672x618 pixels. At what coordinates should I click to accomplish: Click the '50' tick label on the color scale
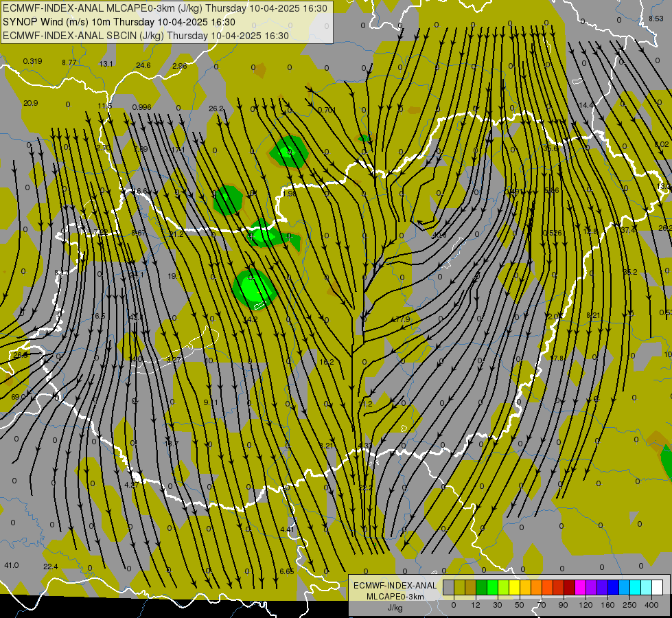[520, 605]
